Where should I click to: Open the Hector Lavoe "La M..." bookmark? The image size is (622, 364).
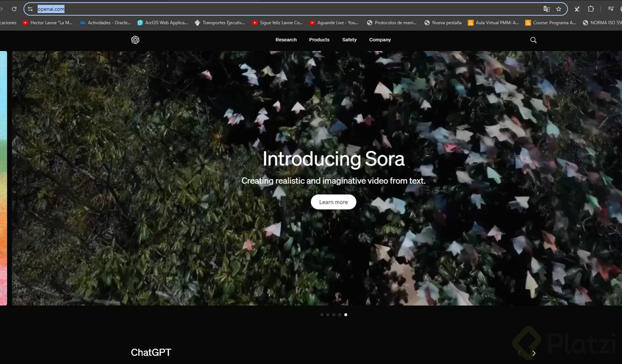point(47,23)
